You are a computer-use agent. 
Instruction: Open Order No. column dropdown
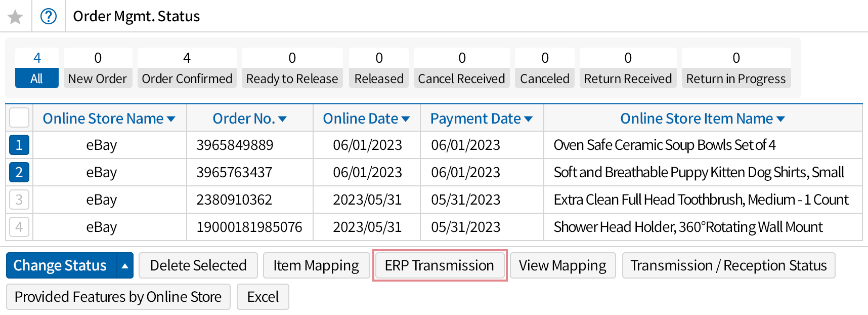coord(282,119)
